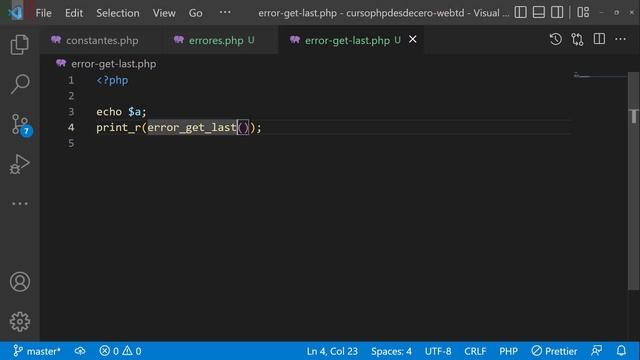
Task: Change line endings via CRLF
Action: [x=475, y=351]
